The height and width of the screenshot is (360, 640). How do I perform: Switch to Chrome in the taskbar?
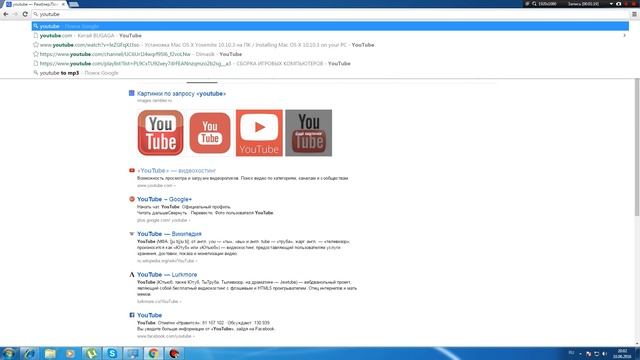(153, 353)
